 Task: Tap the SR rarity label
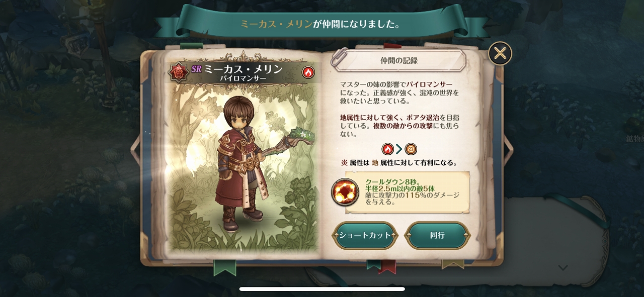(196, 69)
